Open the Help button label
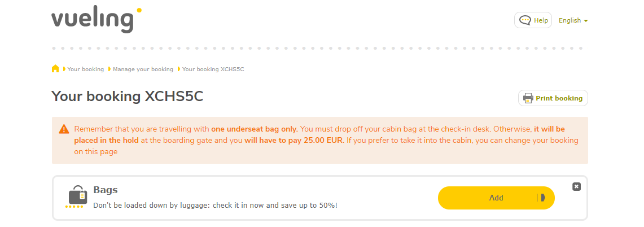The width and height of the screenshot is (644, 227). tap(541, 20)
